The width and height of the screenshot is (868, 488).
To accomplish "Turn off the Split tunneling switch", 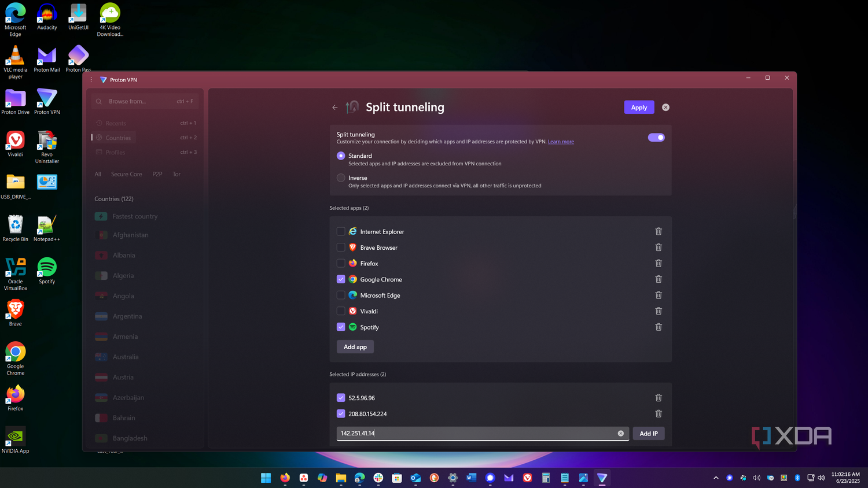I will click(x=656, y=137).
